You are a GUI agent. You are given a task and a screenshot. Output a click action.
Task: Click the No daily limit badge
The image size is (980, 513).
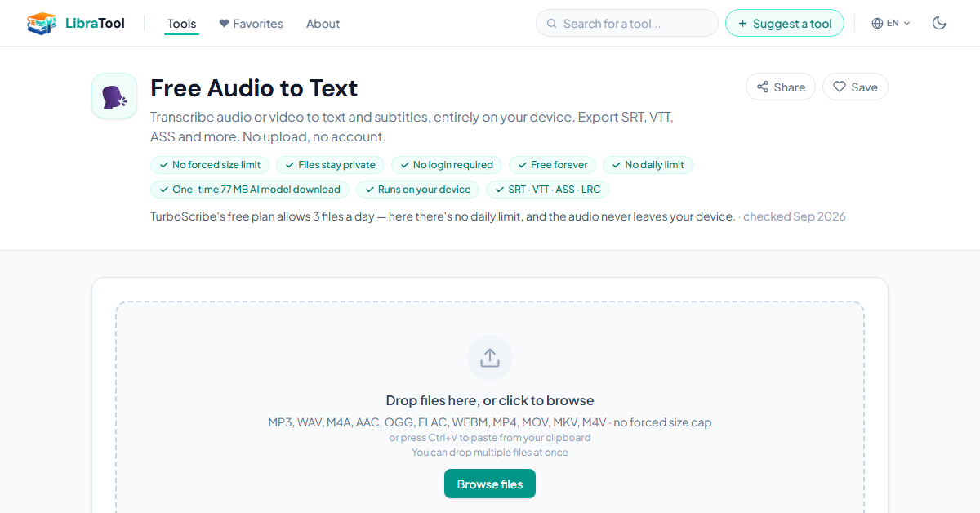coord(648,165)
